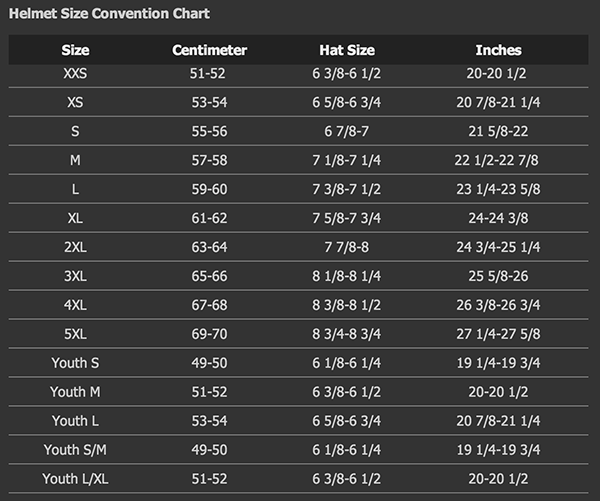
Task: Select the XS size cell
Action: coord(75,102)
